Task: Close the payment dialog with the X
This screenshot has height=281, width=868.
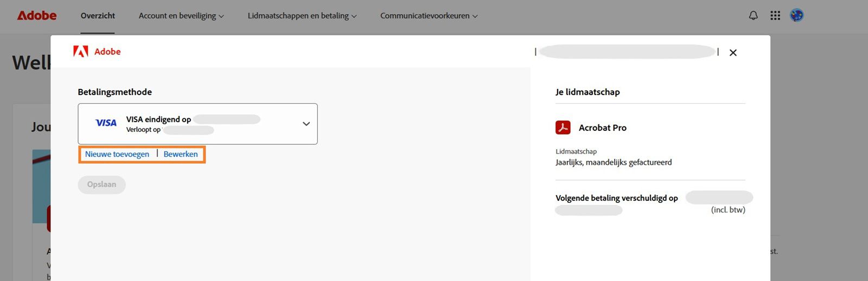Action: [733, 53]
